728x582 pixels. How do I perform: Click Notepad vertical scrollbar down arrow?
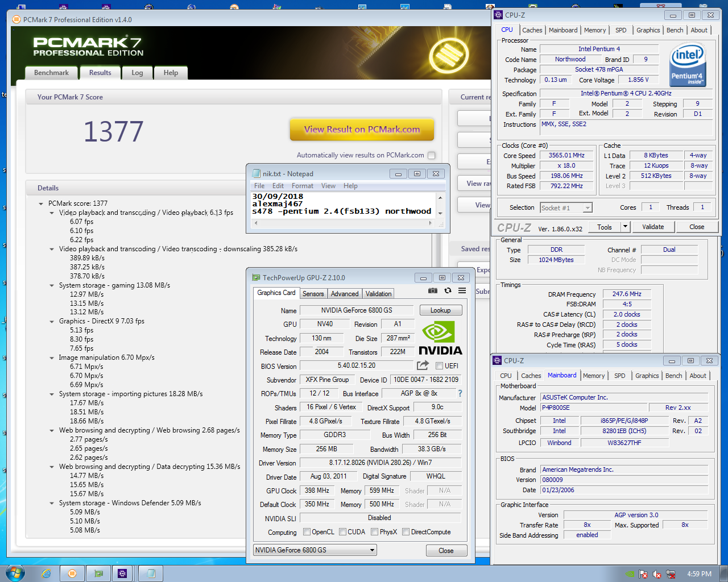pos(440,214)
